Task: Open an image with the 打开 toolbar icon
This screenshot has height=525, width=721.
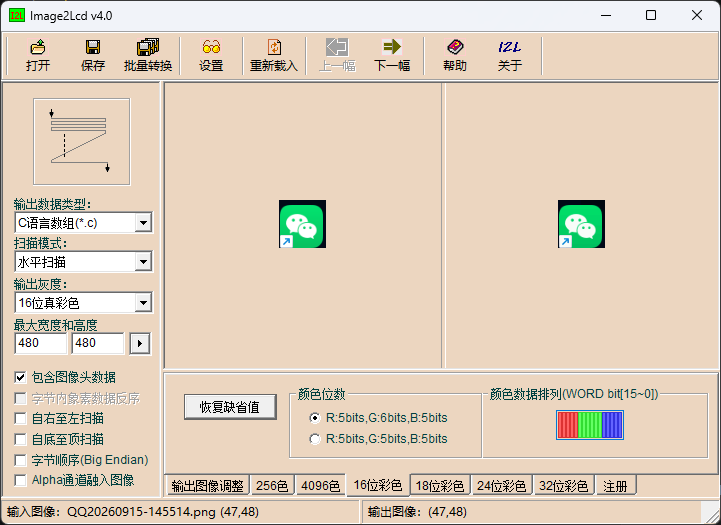Action: tap(38, 56)
